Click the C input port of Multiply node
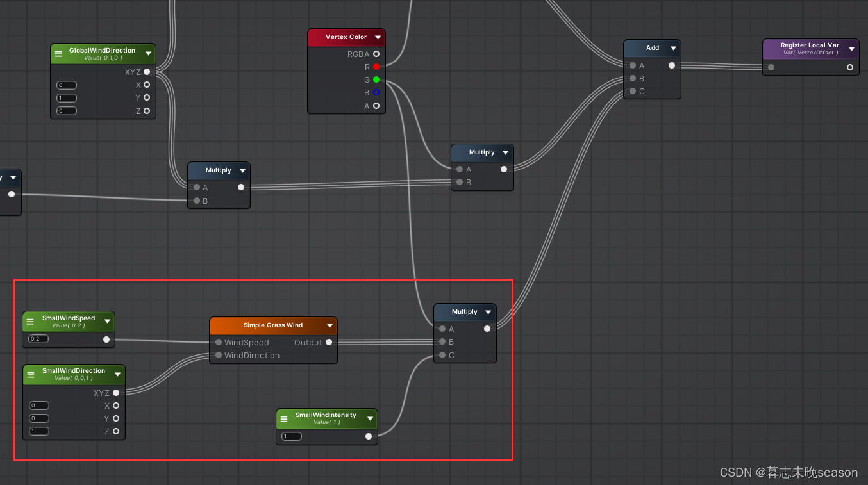868x485 pixels. pyautogui.click(x=442, y=355)
